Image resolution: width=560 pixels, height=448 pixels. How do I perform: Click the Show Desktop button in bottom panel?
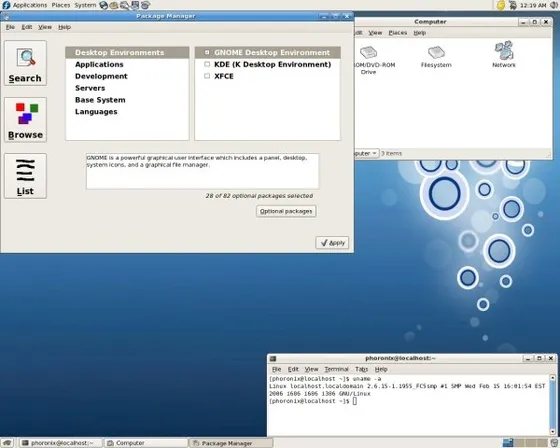point(7,443)
